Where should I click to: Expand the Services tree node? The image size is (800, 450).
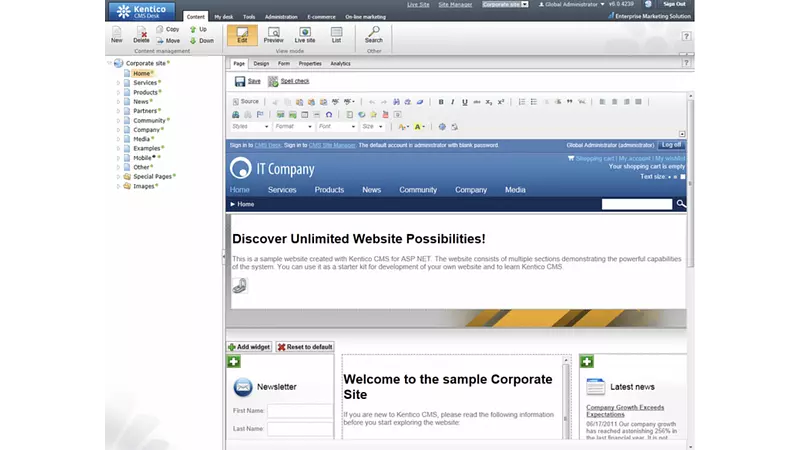pos(118,83)
